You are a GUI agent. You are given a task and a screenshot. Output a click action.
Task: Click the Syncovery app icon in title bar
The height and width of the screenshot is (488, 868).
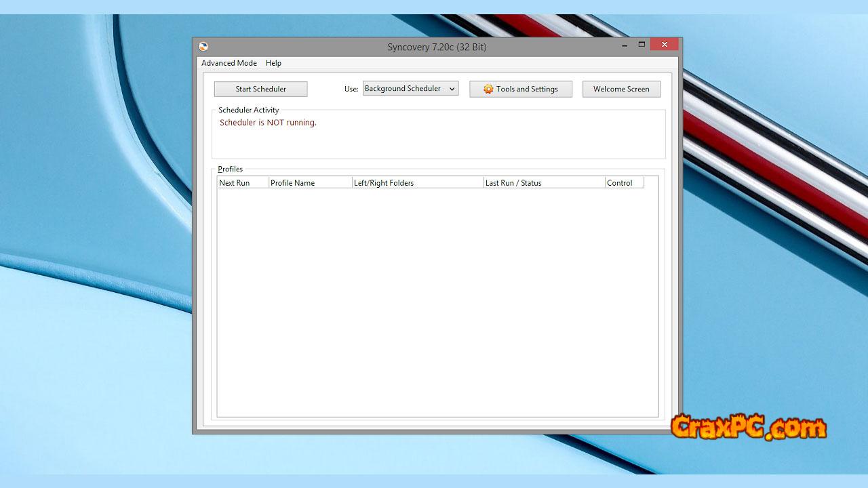[x=203, y=47]
